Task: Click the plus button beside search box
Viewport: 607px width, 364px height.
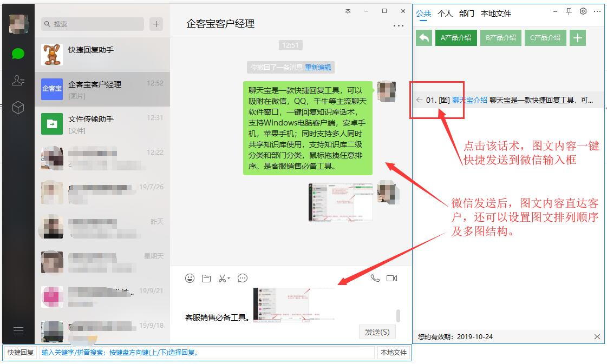Action: [156, 24]
